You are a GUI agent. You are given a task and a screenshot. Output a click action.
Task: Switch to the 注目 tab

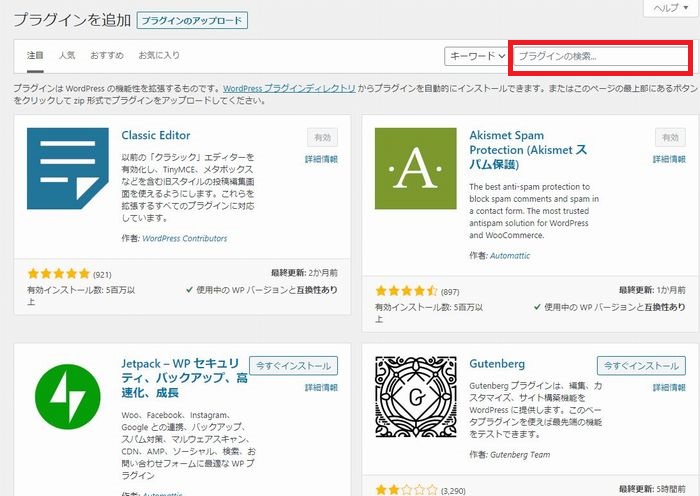(x=35, y=55)
